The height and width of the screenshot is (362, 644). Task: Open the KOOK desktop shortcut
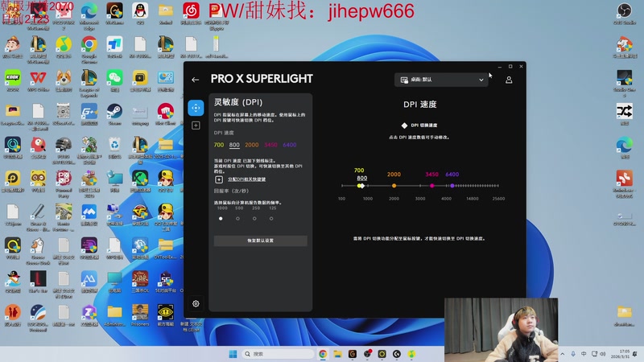(x=13, y=80)
